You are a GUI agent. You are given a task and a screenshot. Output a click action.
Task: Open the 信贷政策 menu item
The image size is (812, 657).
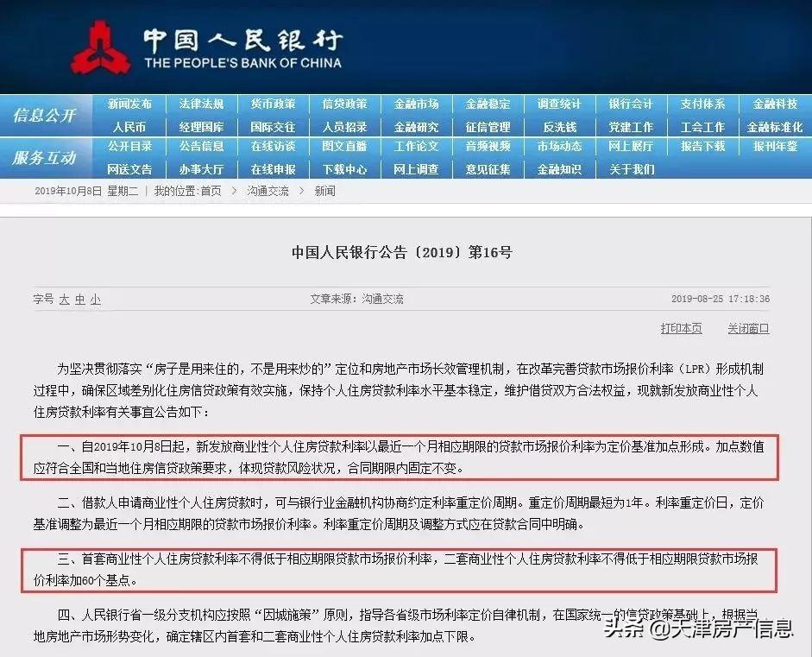coord(344,104)
